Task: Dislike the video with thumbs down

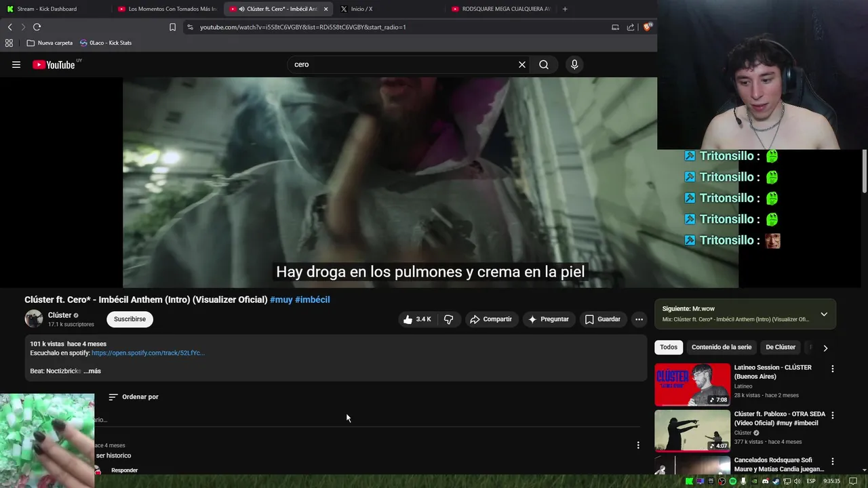Action: [x=448, y=319]
